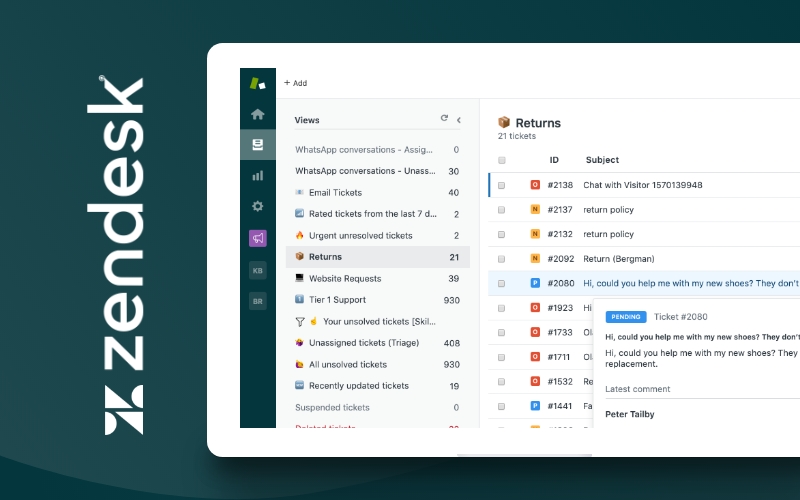800x500 pixels.
Task: Open Rated tickets from the last 7 days
Action: [377, 214]
